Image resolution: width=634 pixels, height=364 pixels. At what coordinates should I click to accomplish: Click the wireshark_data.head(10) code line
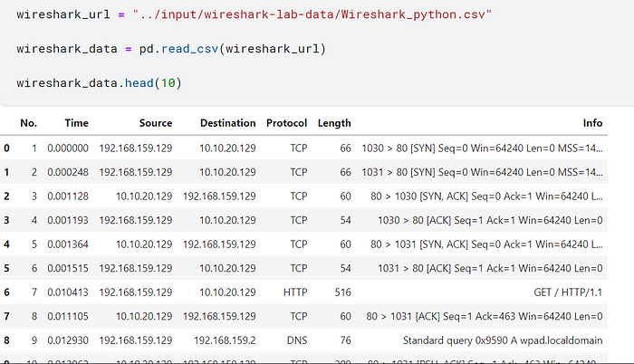click(x=99, y=83)
